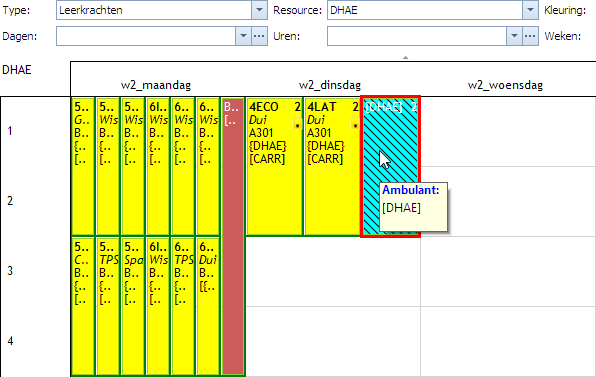Click the w2_woensdag column header
The image size is (596, 377).
505,85
